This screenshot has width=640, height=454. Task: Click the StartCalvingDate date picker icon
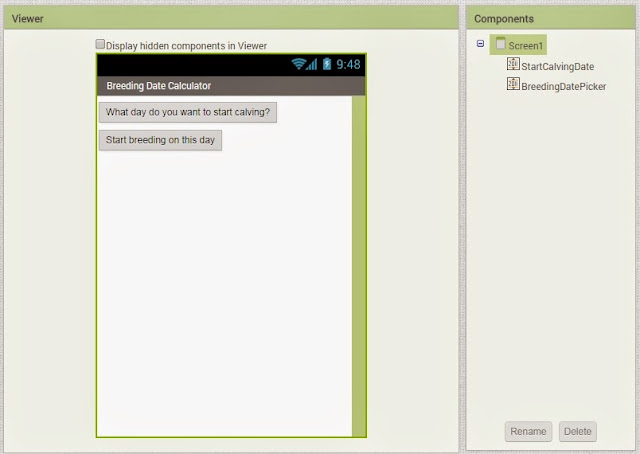513,64
